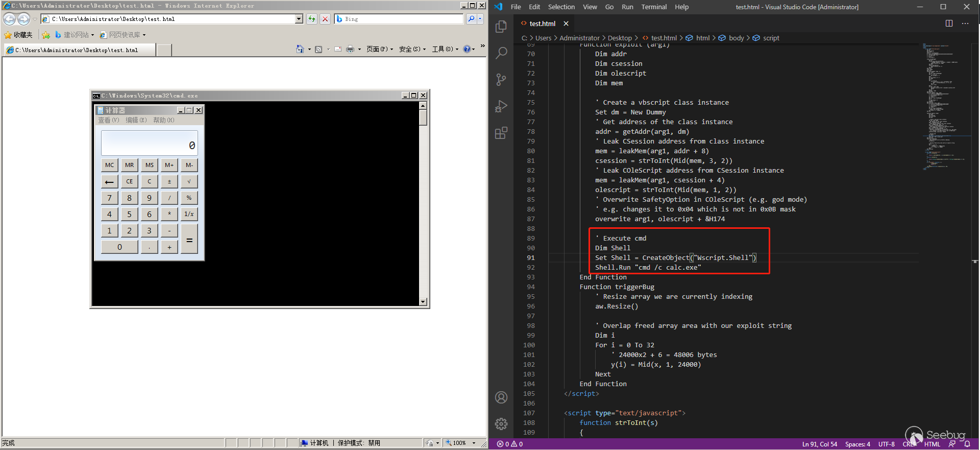Click calculator 1/x reciprocal button
Image resolution: width=980 pixels, height=450 pixels.
coord(189,214)
